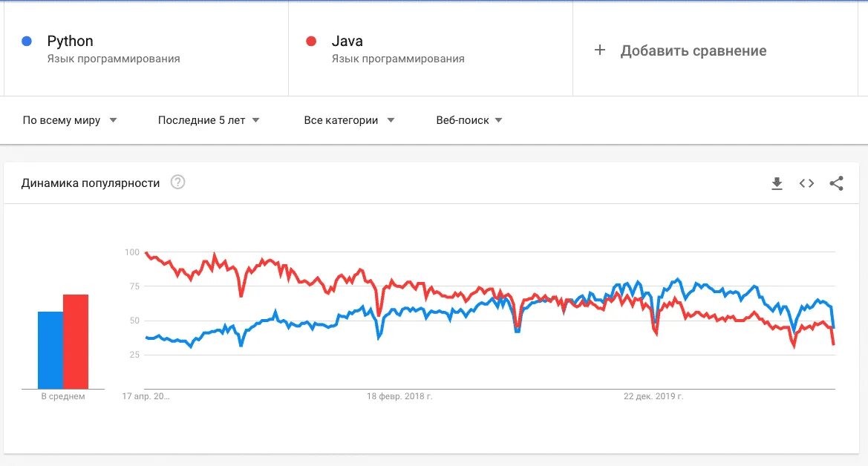Select the Java search term card
This screenshot has width=868, height=466.
431,49
